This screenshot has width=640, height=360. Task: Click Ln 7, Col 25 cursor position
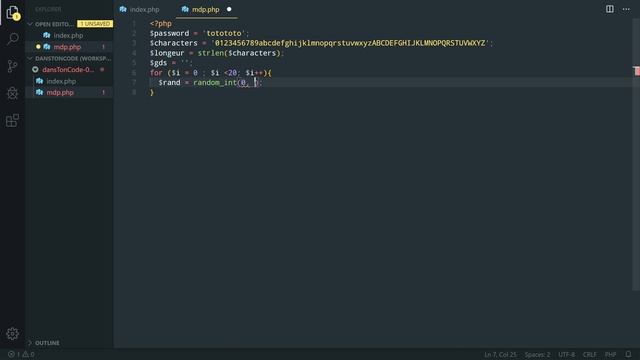[x=500, y=354]
